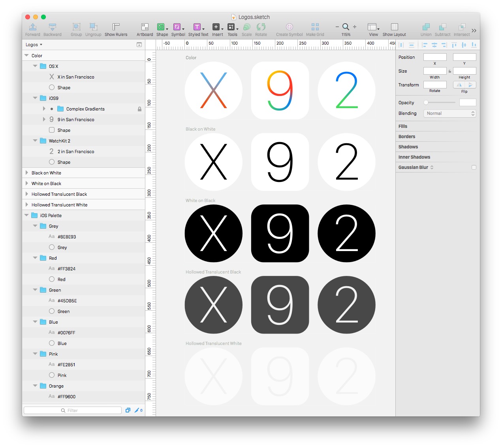Click the Show Rulers toolbar icon
The height and width of the screenshot is (448, 502).
116,27
